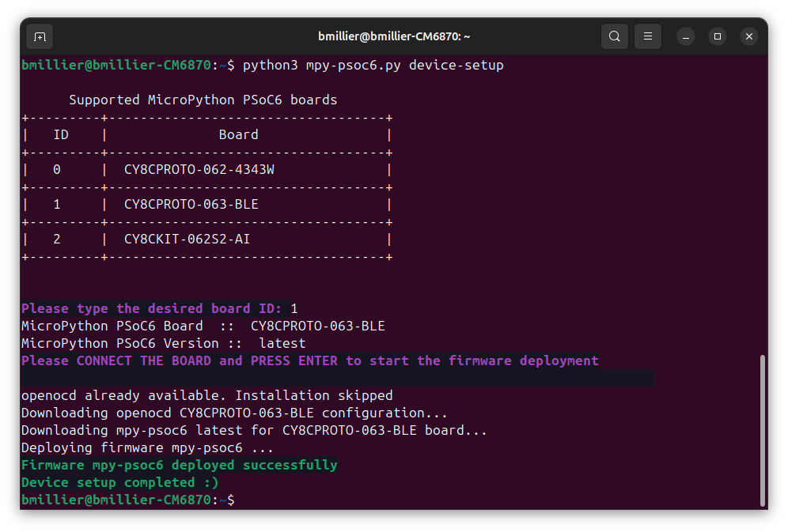Click the bottom shell prompt line

127,500
